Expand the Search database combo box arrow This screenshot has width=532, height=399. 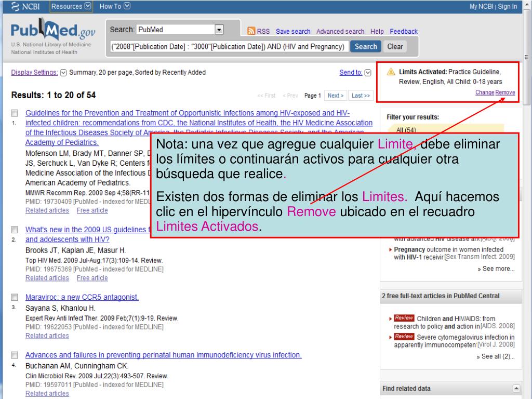(x=219, y=30)
